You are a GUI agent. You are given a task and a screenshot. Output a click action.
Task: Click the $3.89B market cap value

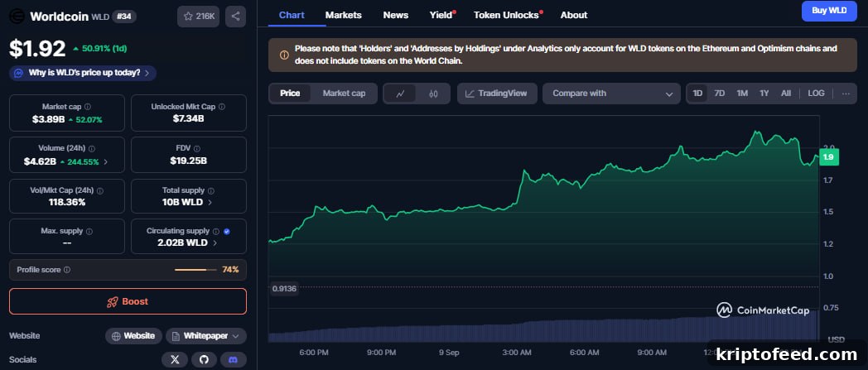[x=49, y=119]
